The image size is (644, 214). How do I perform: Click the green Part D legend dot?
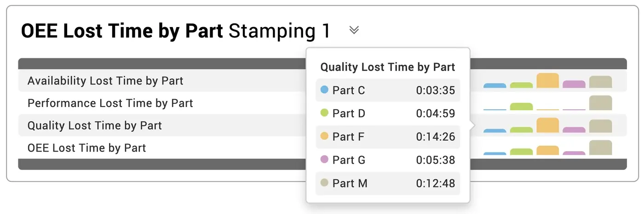pyautogui.click(x=324, y=113)
